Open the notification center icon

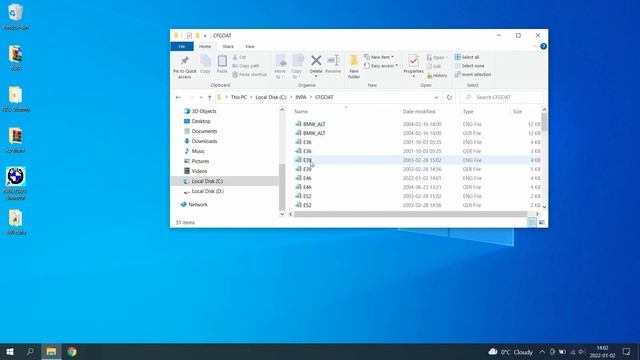click(x=627, y=351)
